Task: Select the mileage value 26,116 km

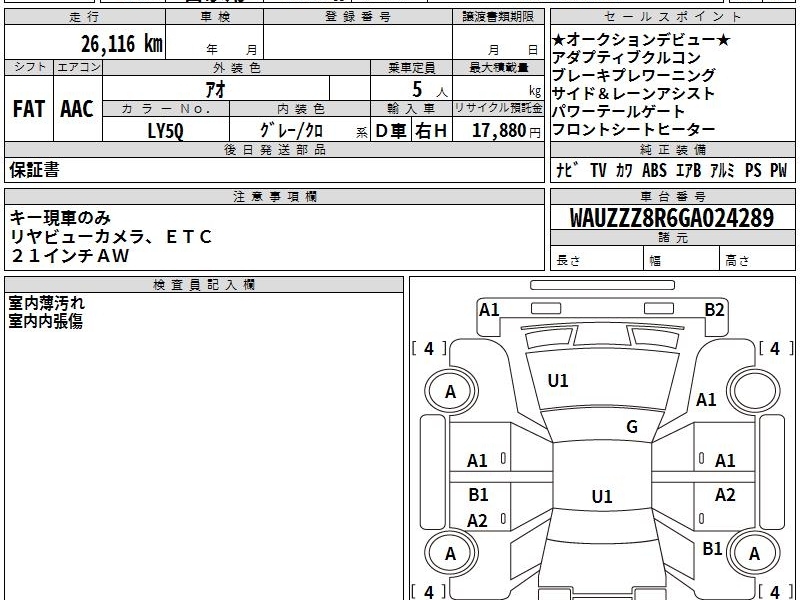Action: click(x=122, y=43)
